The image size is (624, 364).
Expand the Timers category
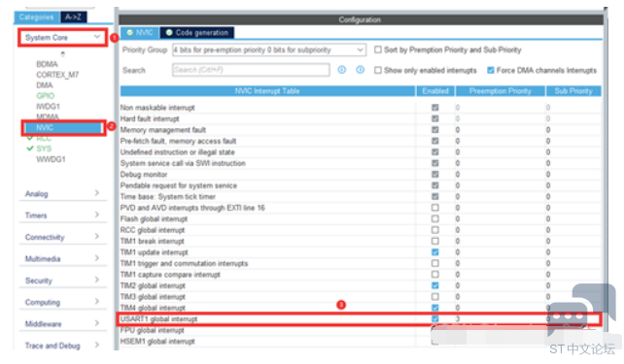pos(62,215)
